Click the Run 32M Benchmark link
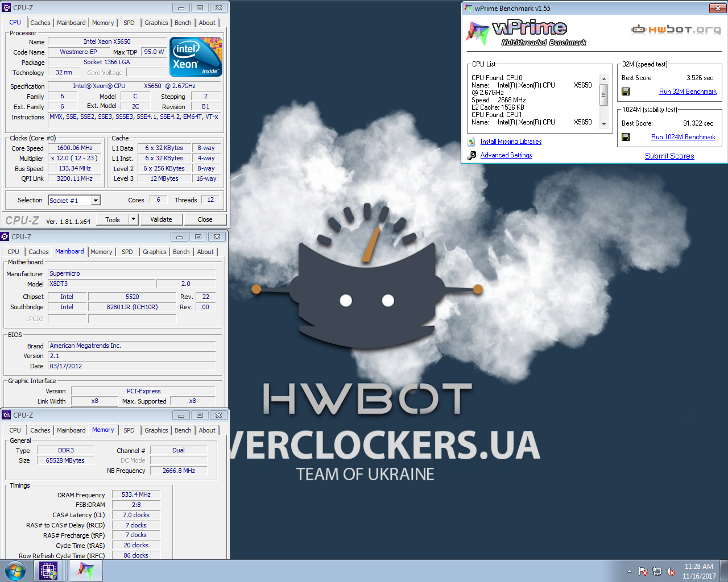 [688, 92]
